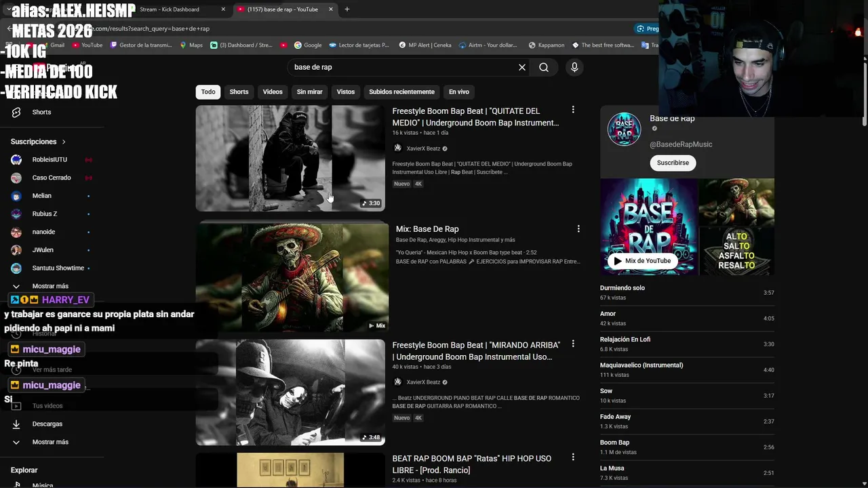Select the Subidos recientemente filter chip
The image size is (868, 488).
[x=401, y=91]
